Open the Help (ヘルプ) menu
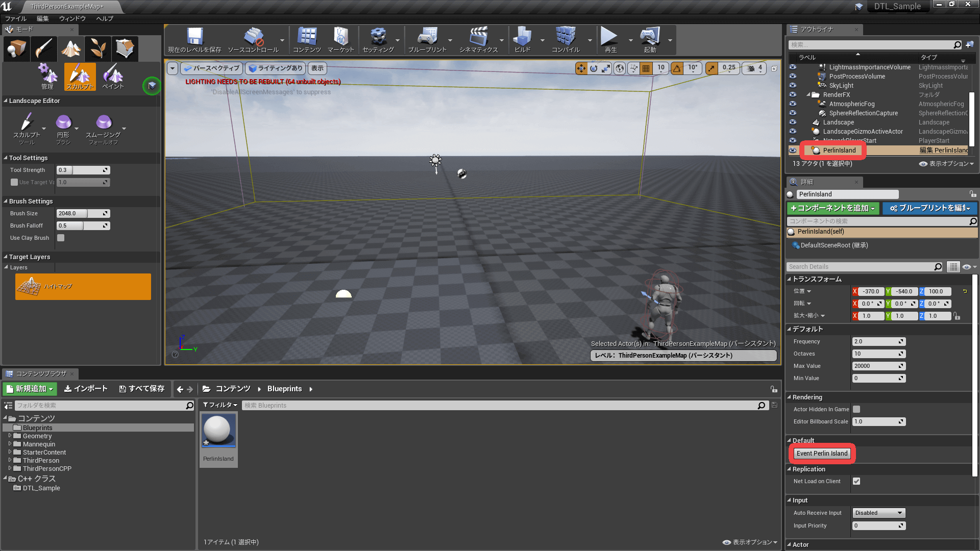 pos(105,18)
